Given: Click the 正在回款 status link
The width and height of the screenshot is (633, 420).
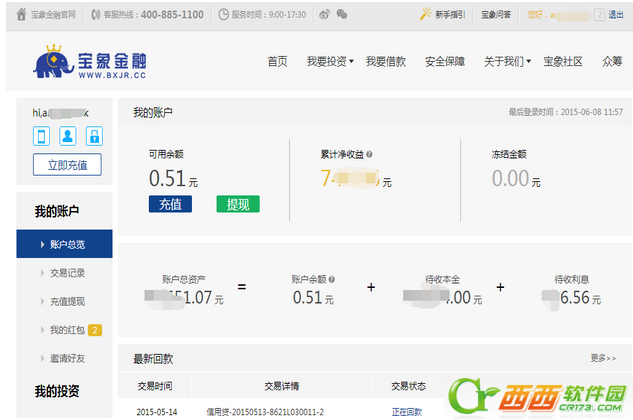Looking at the screenshot, I should pyautogui.click(x=407, y=412).
